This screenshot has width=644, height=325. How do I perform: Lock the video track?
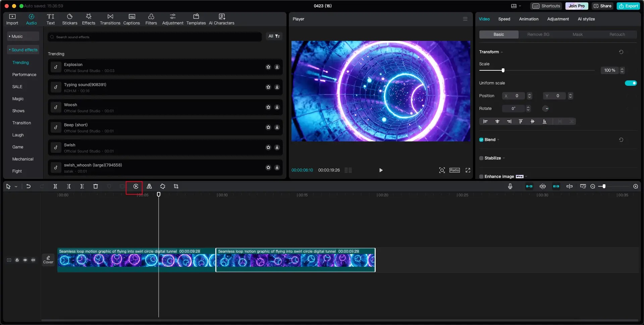17,260
